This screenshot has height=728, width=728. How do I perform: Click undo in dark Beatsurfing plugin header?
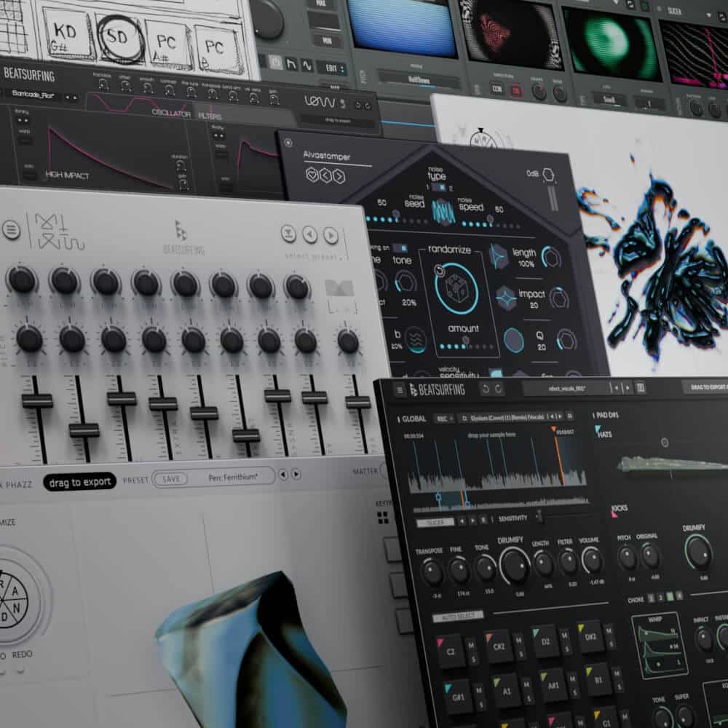(486, 389)
